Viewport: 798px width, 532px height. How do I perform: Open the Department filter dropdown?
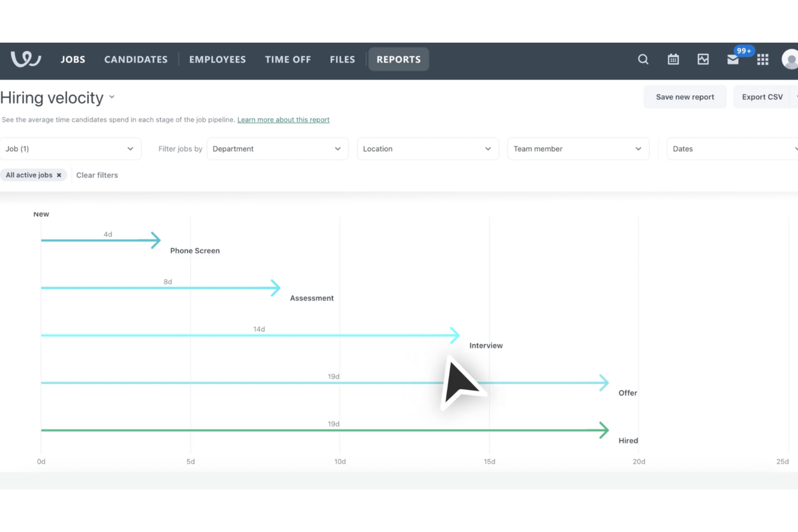click(x=277, y=149)
